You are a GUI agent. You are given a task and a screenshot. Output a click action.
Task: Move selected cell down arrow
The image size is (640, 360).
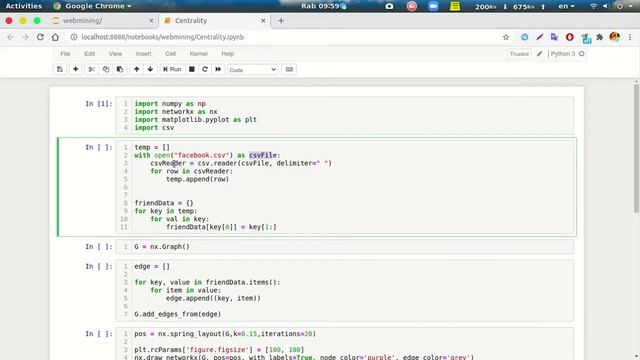151,69
